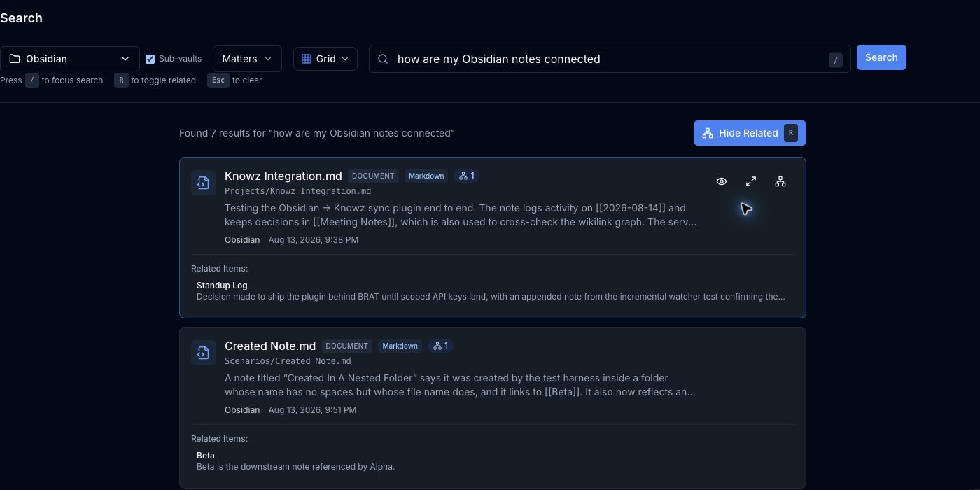The image size is (980, 490).
Task: Open the Matters filter dropdown
Action: coord(247,59)
